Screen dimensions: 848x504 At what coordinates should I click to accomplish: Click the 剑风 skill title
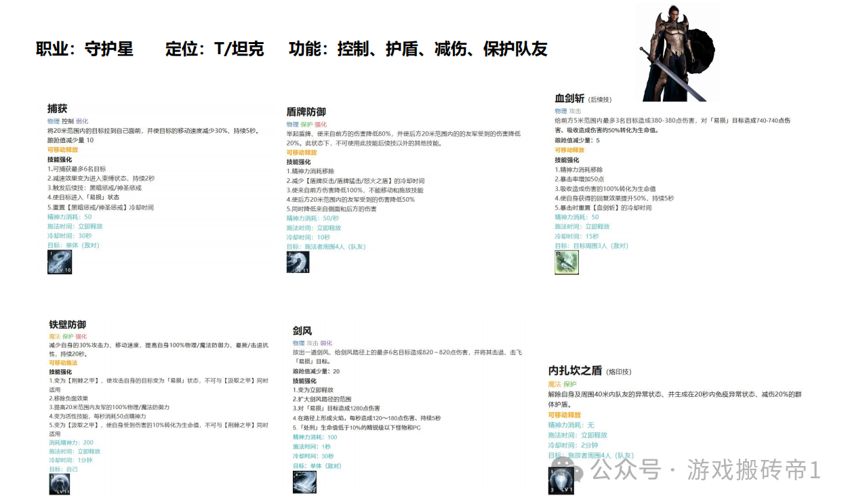coord(302,331)
